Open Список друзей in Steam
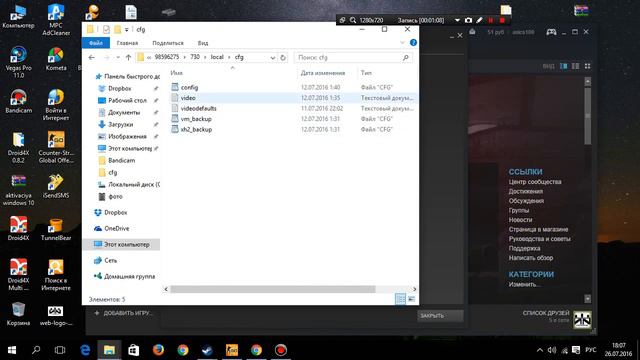 [546, 313]
